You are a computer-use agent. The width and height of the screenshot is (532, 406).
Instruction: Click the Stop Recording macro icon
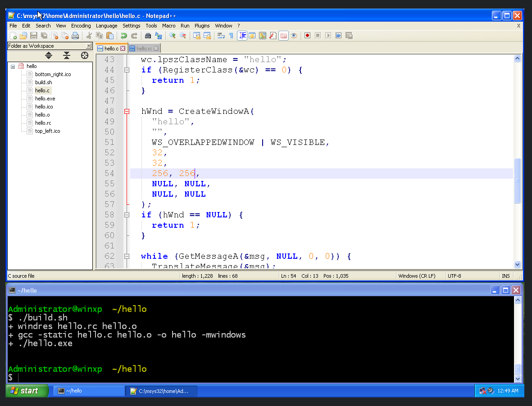click(318, 36)
